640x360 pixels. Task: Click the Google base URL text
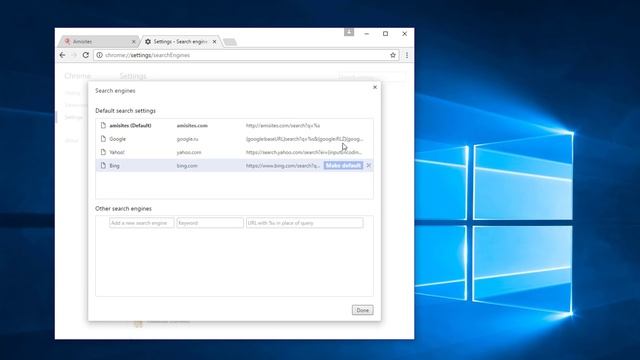304,139
